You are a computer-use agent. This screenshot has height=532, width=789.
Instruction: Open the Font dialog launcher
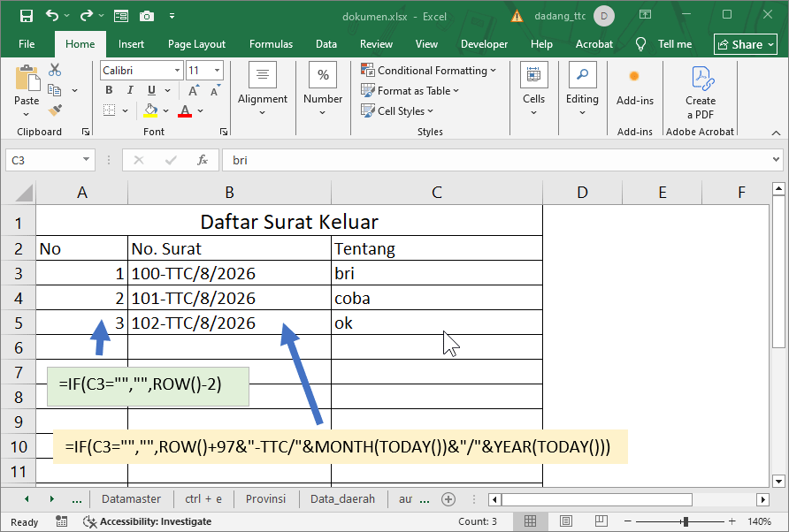[x=224, y=132]
